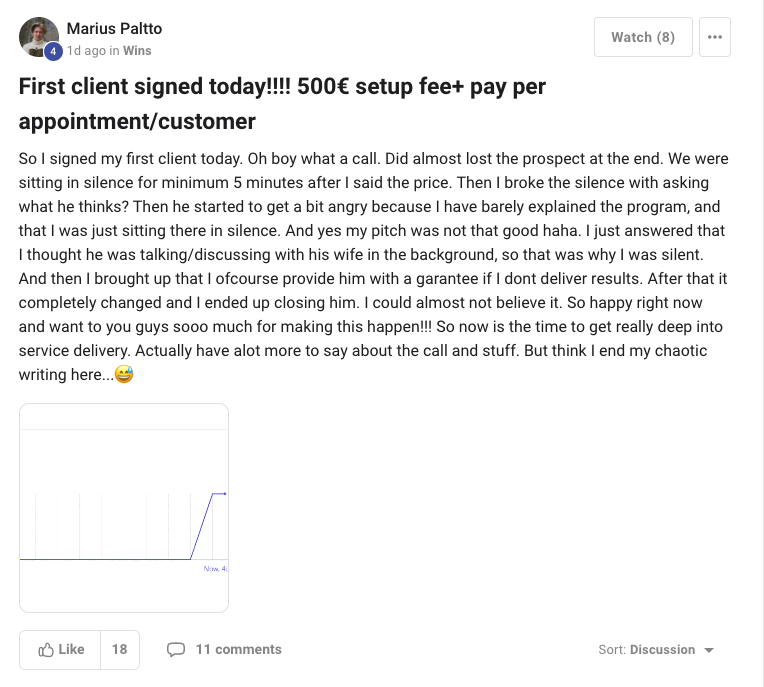The width and height of the screenshot is (764, 687).
Task: Click the level 4 badge on avatar
Action: [x=54, y=52]
